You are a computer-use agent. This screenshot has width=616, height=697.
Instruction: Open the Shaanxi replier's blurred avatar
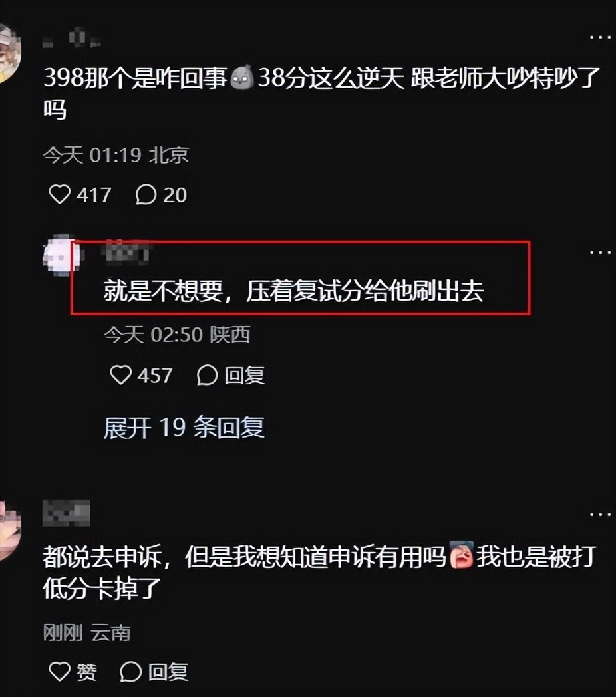coord(61,255)
